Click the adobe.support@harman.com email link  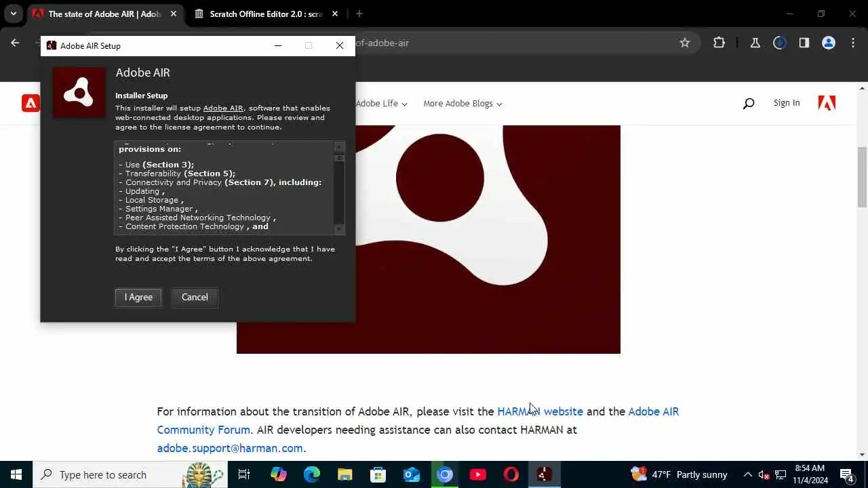click(230, 448)
